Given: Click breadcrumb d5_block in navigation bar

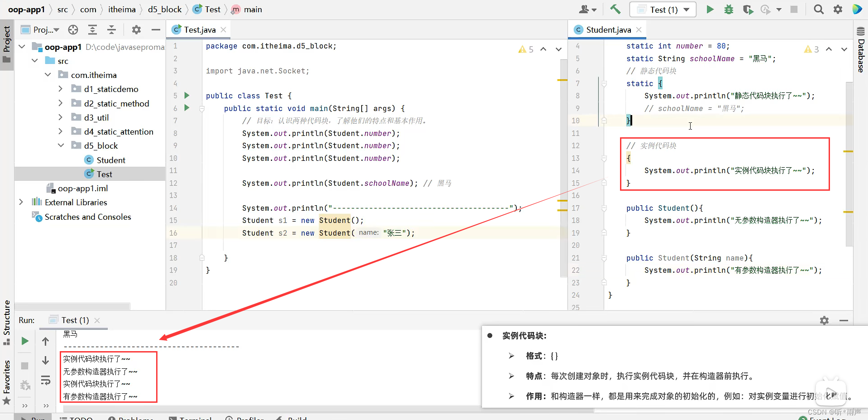Looking at the screenshot, I should click(165, 9).
